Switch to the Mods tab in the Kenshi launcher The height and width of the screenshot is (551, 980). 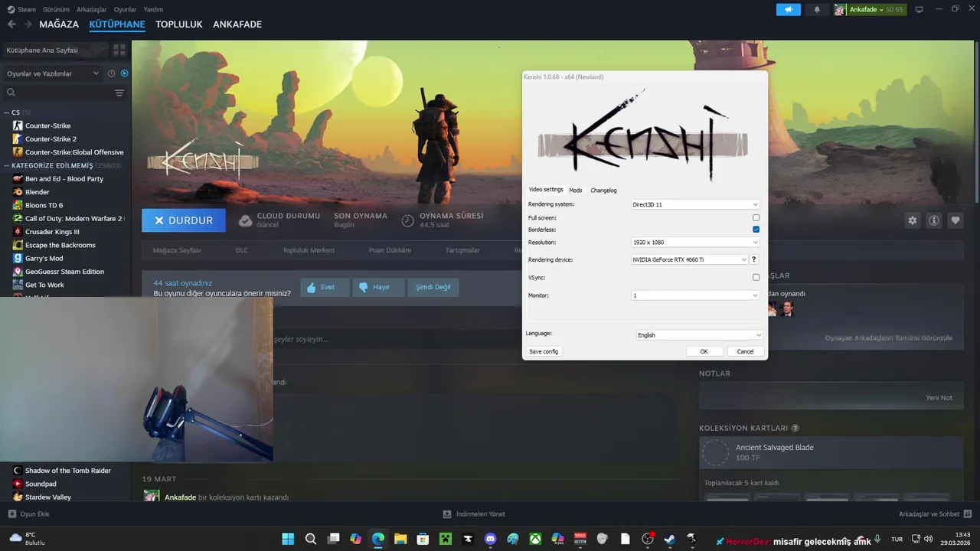coord(576,190)
